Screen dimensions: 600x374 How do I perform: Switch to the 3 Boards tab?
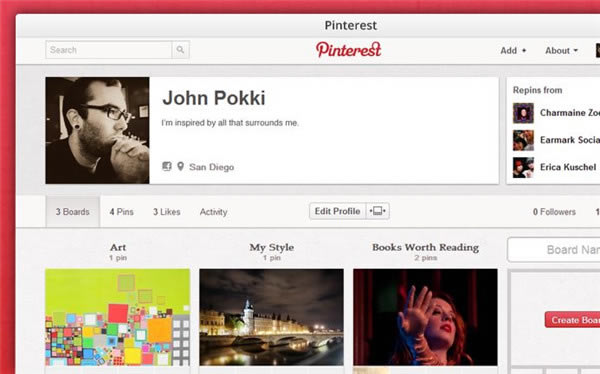pyautogui.click(x=73, y=212)
